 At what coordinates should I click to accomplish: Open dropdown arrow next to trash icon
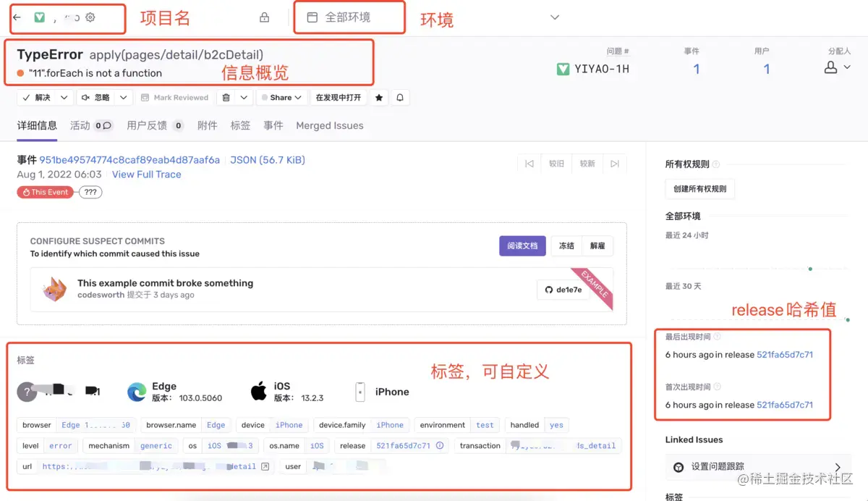tap(244, 97)
